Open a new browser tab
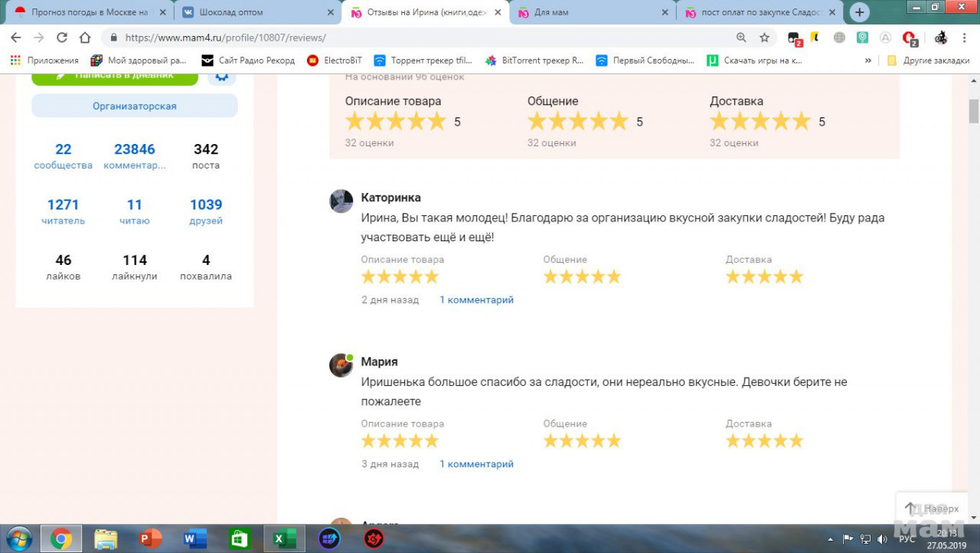This screenshot has height=553, width=980. point(860,12)
